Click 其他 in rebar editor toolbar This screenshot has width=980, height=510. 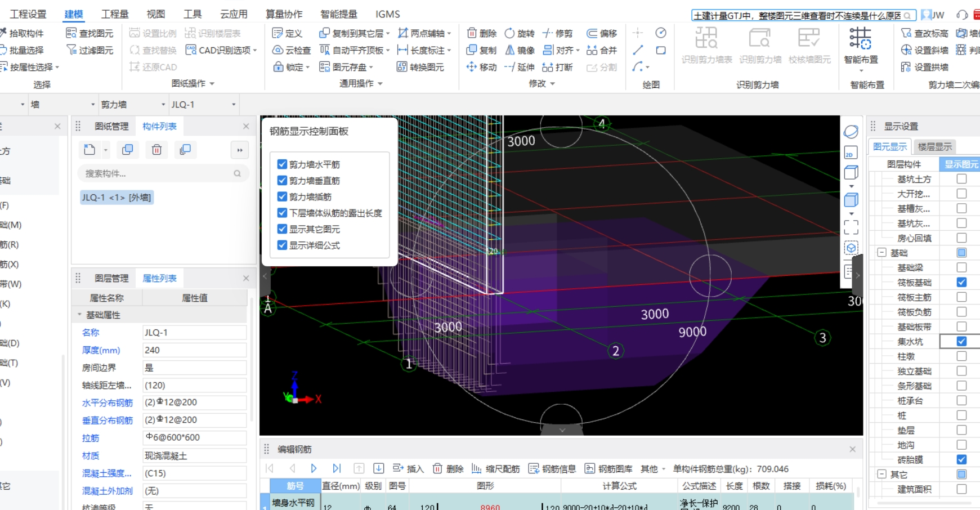tap(653, 469)
